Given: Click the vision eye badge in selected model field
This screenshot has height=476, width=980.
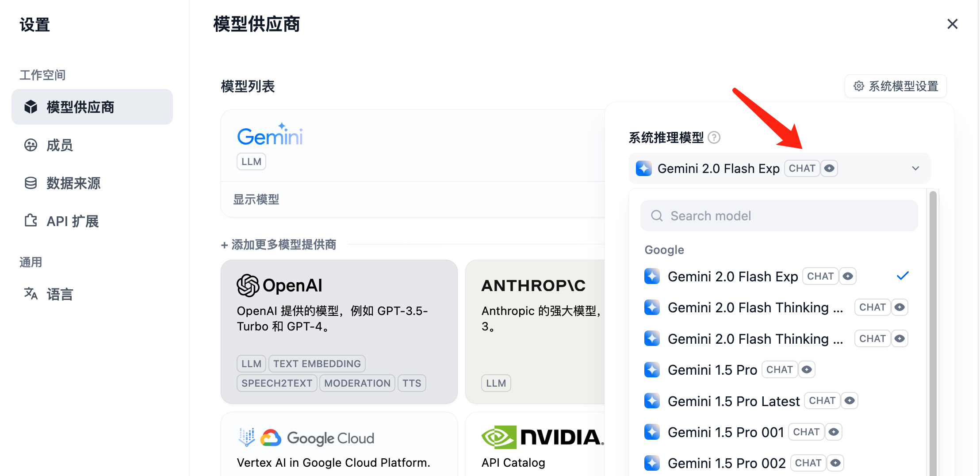Looking at the screenshot, I should 830,169.
